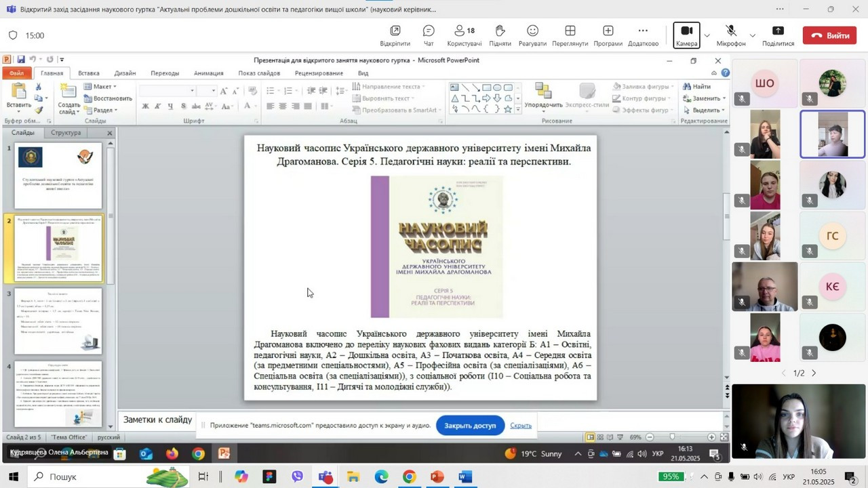Select slide 3 thumbnail
This screenshot has height=488, width=868.
click(x=58, y=321)
